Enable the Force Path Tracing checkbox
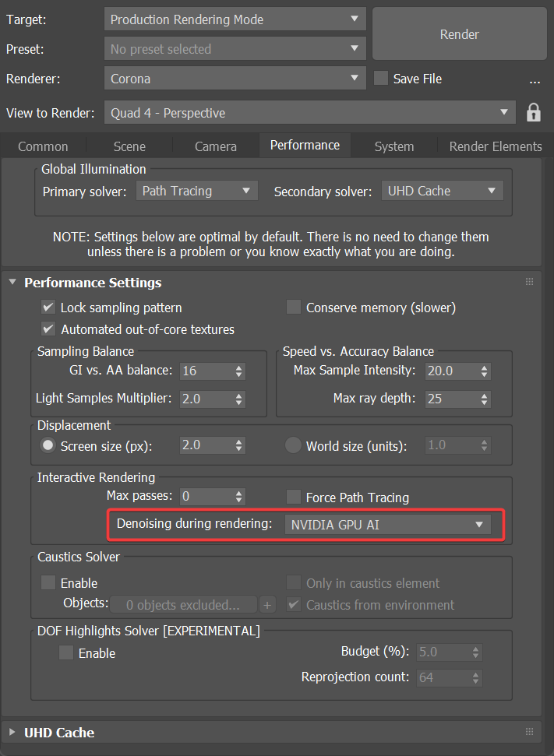 point(294,497)
